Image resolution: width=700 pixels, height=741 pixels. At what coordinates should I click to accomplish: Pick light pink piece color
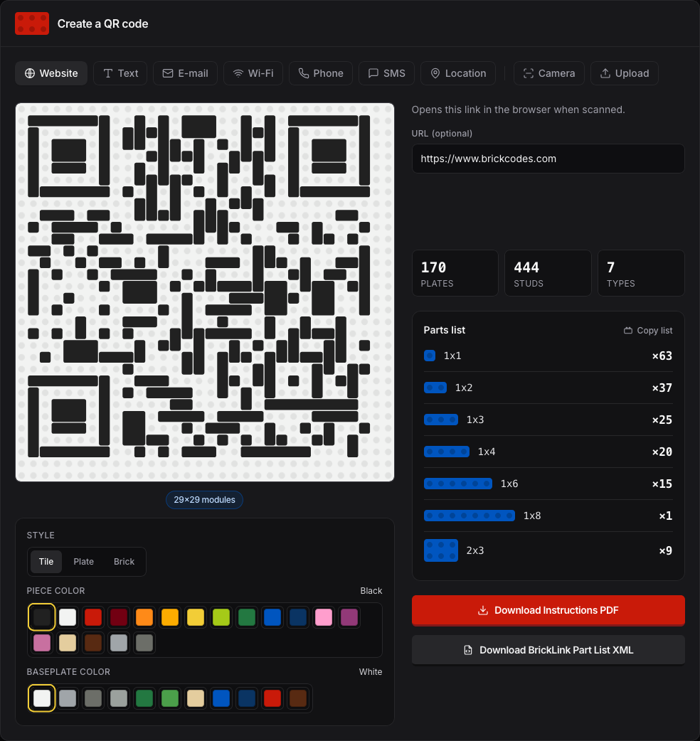click(323, 617)
